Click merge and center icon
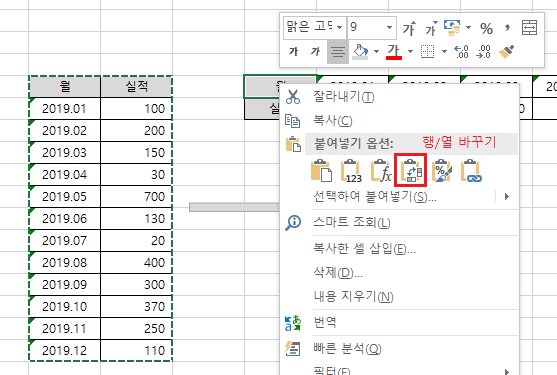The image size is (557, 375). coord(529,28)
